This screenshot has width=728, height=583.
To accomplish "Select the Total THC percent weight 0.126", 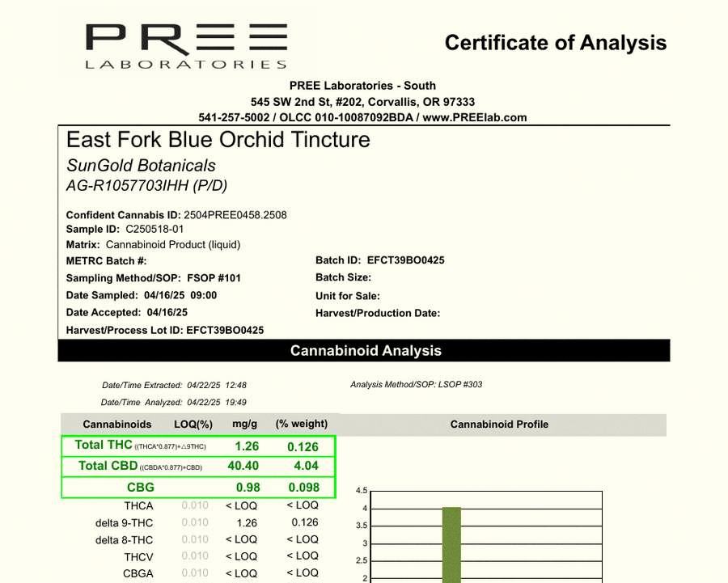I will pyautogui.click(x=303, y=447).
